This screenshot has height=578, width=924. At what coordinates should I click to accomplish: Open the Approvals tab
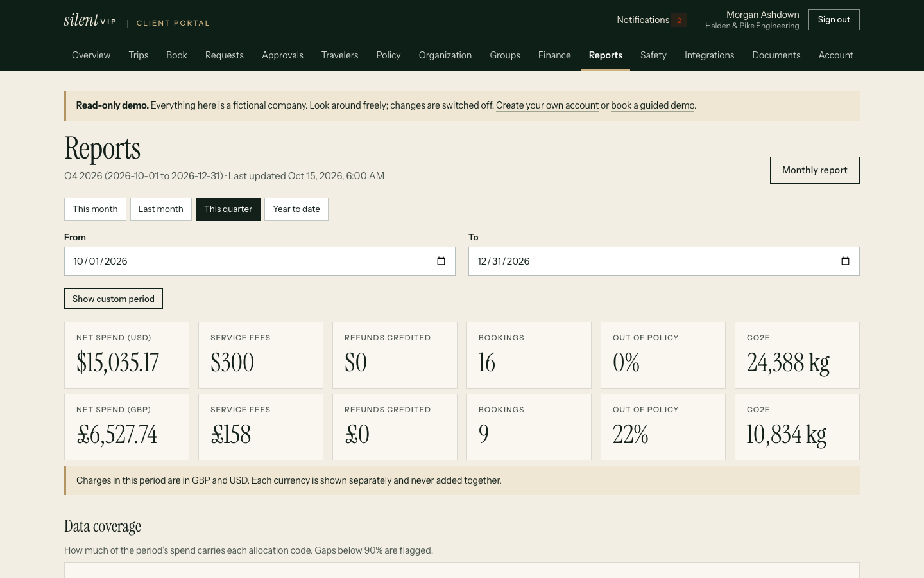coord(282,55)
